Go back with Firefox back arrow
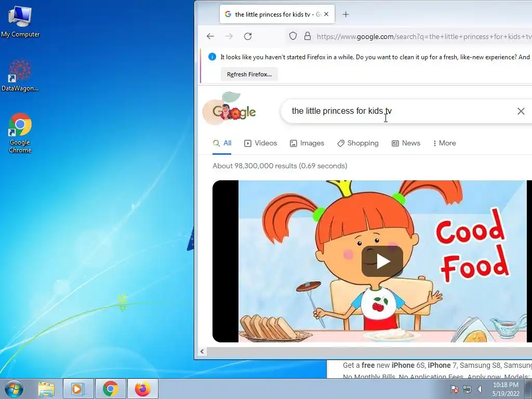Viewport: 532px width, 399px height. 210,36
